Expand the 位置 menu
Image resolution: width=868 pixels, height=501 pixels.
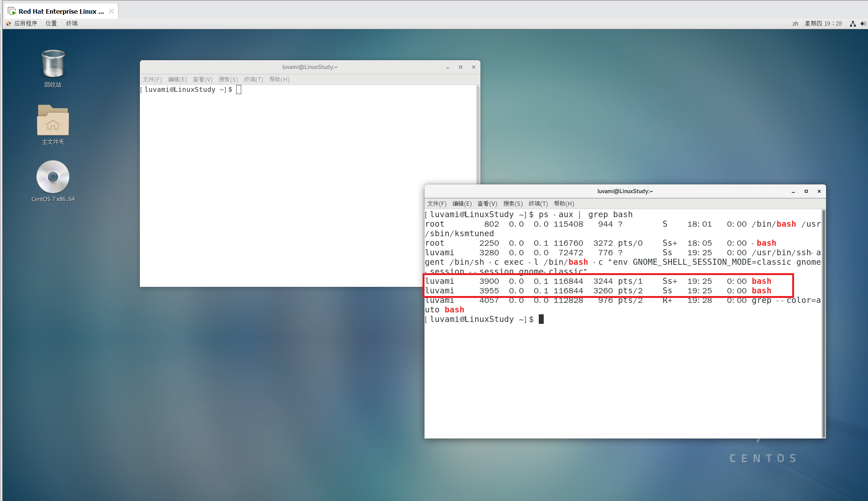[x=51, y=23]
